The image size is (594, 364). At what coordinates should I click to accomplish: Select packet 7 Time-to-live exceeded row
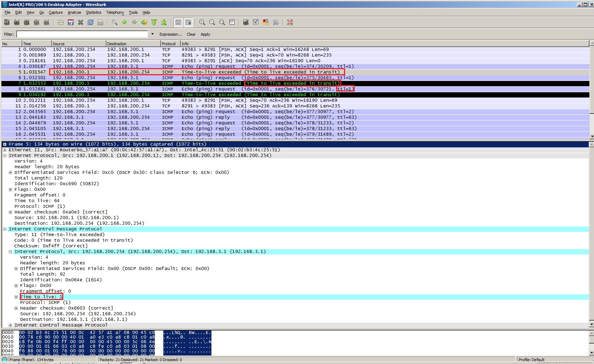click(295, 83)
